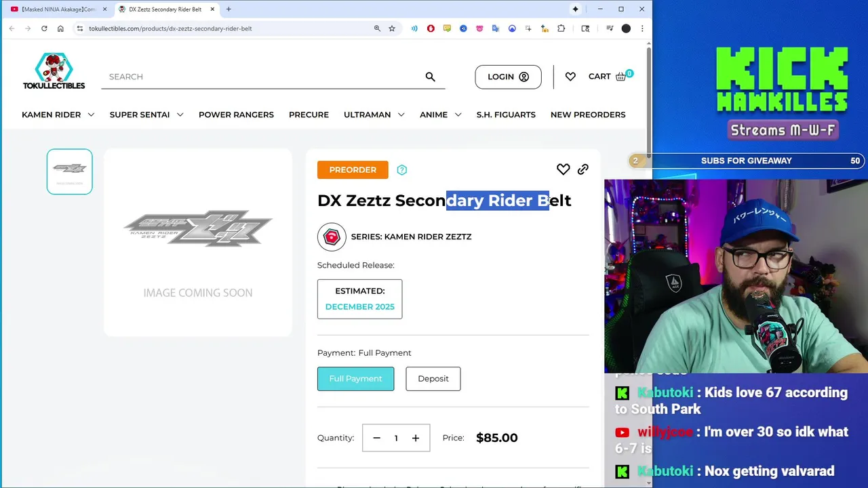Go to browser home page
The width and height of the screenshot is (868, 488).
point(60,28)
